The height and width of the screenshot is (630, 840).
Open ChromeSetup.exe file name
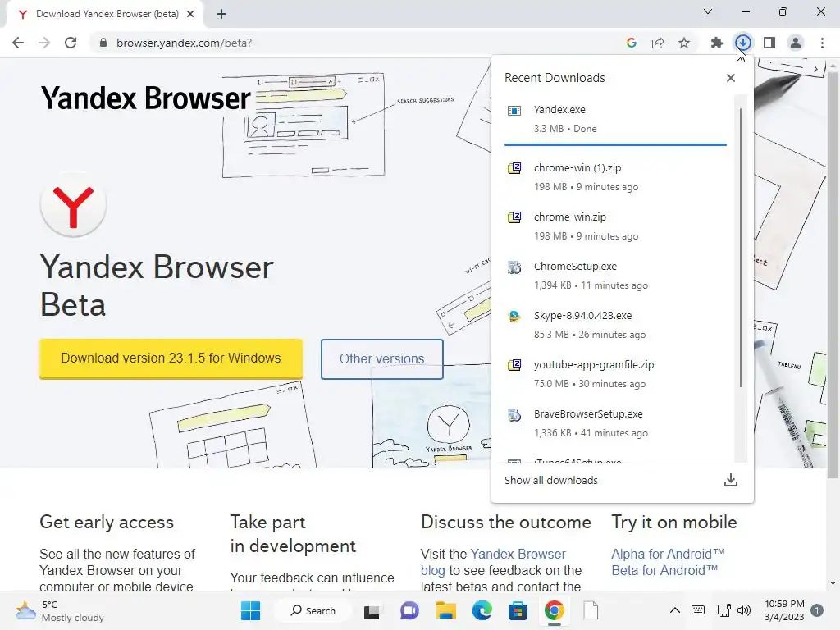click(575, 267)
